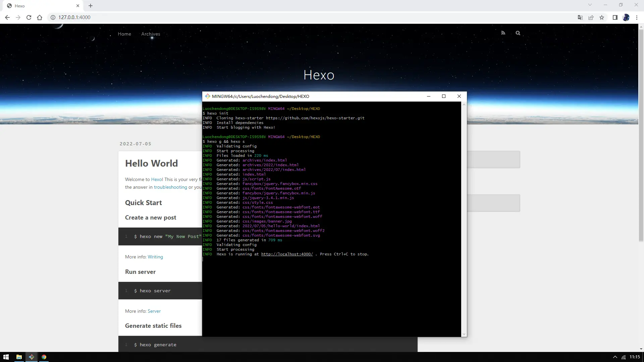Click the 'hexo server' code block
This screenshot has height=362, width=644.
(160, 291)
